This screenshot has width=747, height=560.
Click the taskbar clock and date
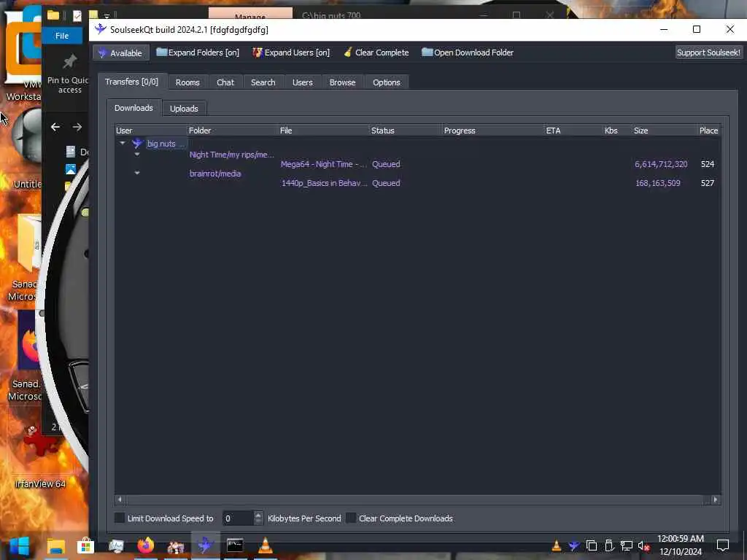(681, 545)
